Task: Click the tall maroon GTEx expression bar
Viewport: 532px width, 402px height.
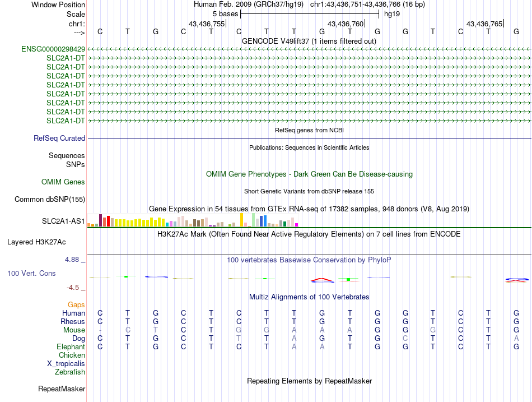Action: 100,220
